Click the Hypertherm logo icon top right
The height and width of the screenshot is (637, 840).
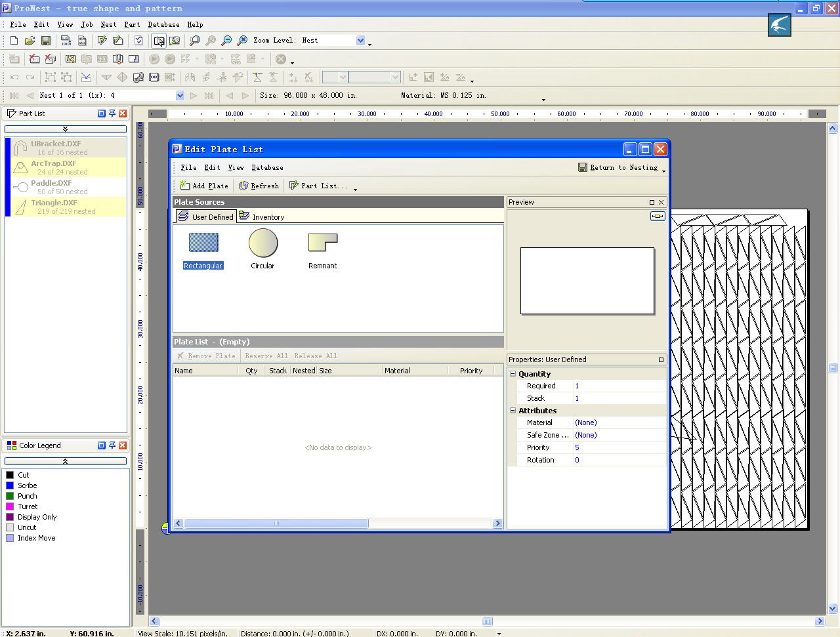[779, 25]
